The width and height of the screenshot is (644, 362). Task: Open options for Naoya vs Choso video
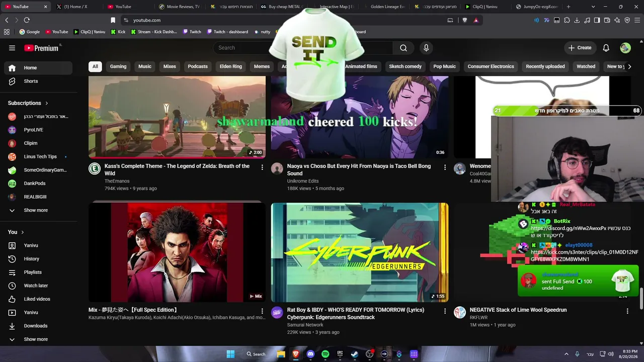(x=445, y=167)
